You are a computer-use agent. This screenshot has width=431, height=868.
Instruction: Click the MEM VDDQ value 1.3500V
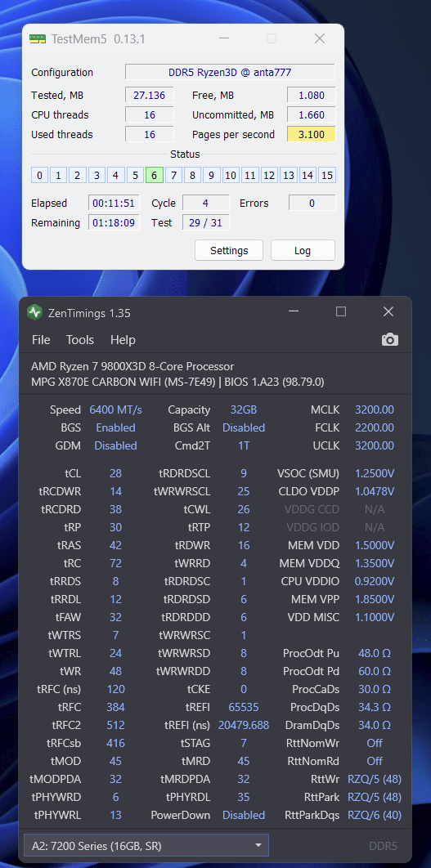coord(375,563)
